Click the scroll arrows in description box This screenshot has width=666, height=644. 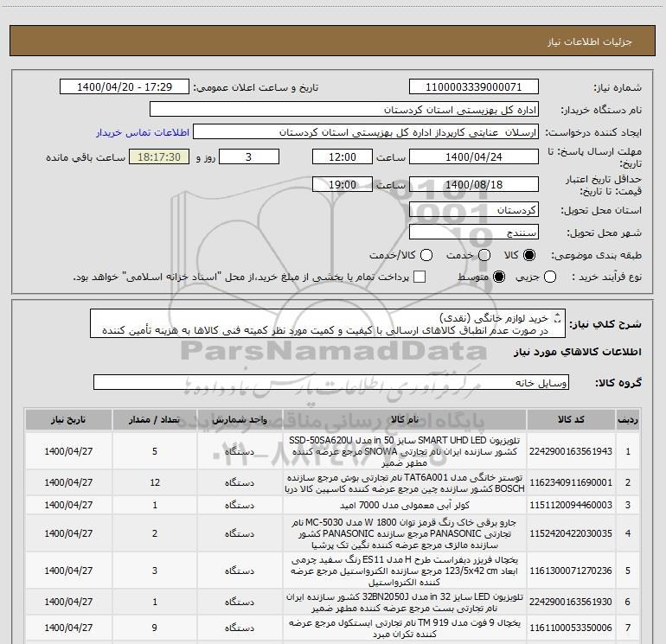(558, 318)
